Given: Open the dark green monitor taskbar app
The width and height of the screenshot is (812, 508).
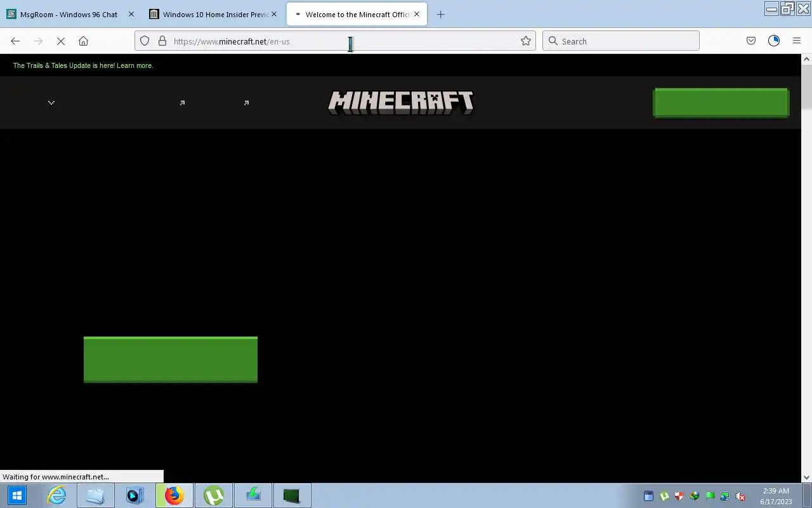Looking at the screenshot, I should coord(292,495).
